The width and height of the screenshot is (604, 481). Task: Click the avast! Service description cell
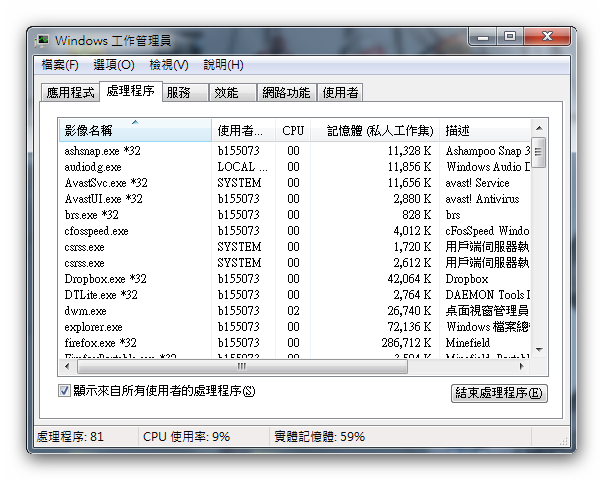477,183
